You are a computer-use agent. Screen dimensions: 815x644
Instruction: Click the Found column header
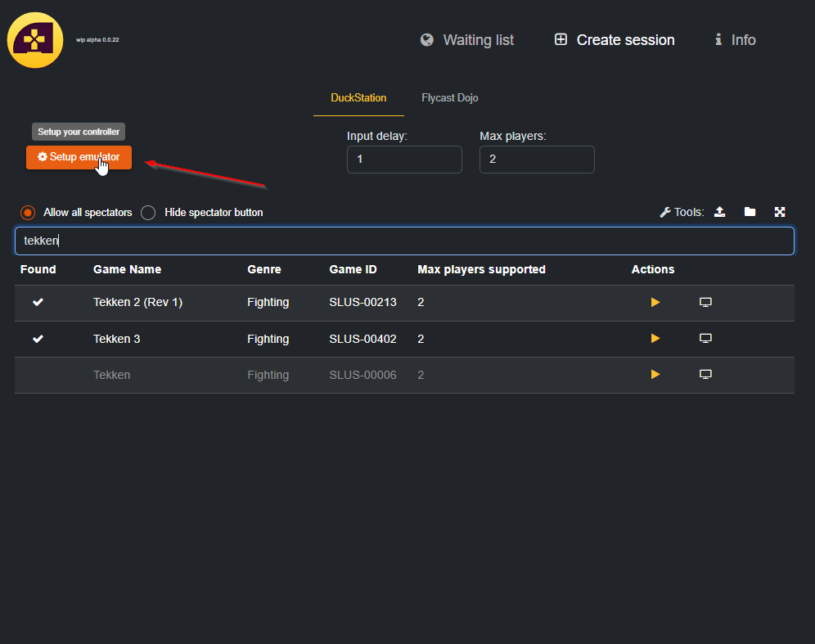[38, 269]
